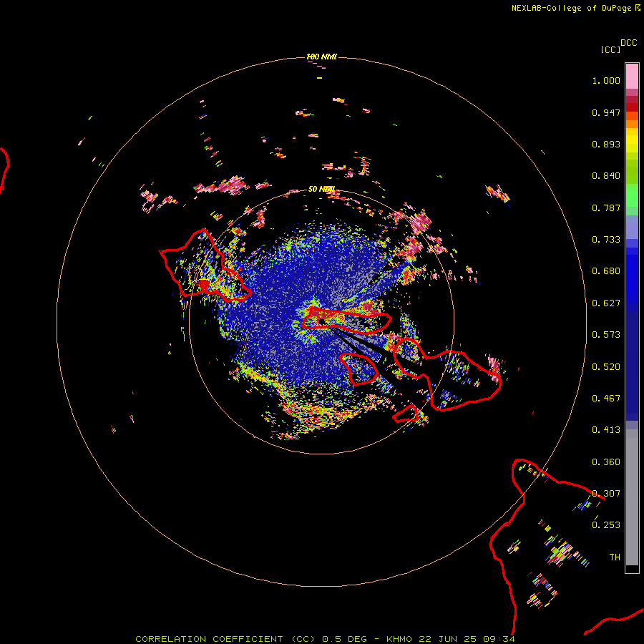This screenshot has width=644, height=644.
Task: Click the Correlation Coefficient caption at bottom
Action: 325,639
